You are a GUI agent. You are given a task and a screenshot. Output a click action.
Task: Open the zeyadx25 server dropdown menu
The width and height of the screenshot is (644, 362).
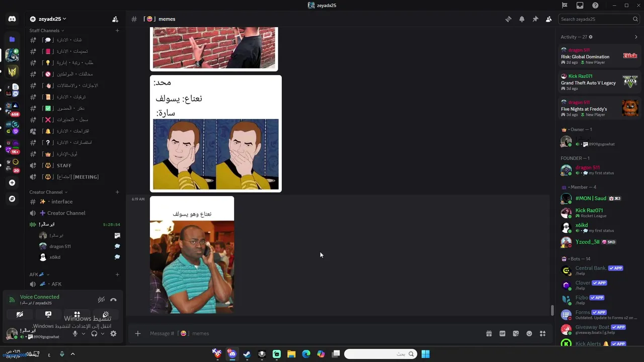[50, 19]
